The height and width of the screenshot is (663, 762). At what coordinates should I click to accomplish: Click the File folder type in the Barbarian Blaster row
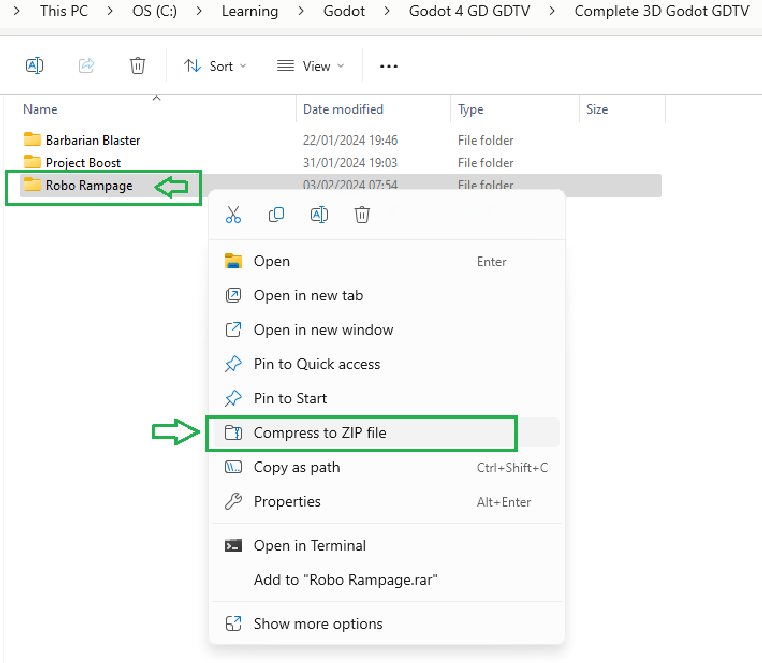click(485, 140)
